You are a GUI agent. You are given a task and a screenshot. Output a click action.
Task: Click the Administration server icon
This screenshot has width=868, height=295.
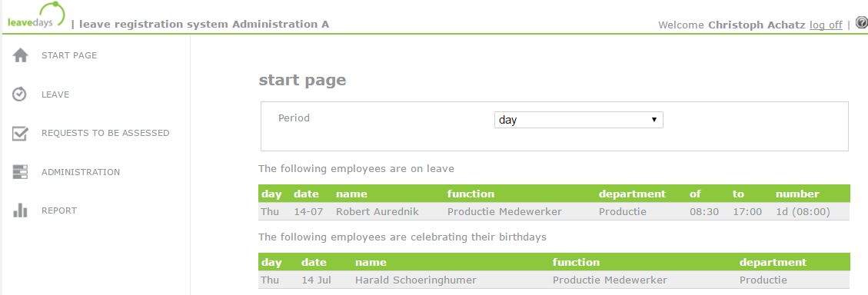[20, 171]
